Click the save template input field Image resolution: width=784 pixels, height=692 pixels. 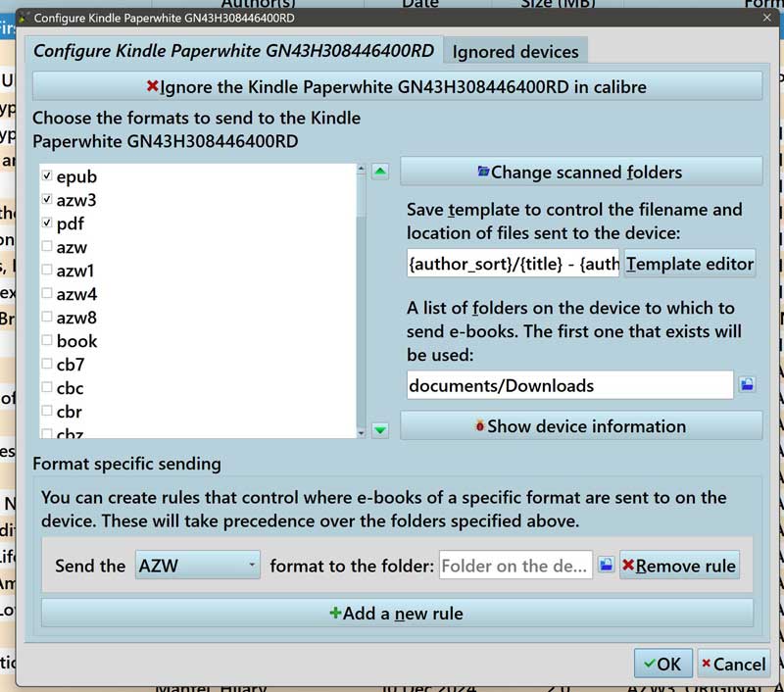tap(513, 264)
